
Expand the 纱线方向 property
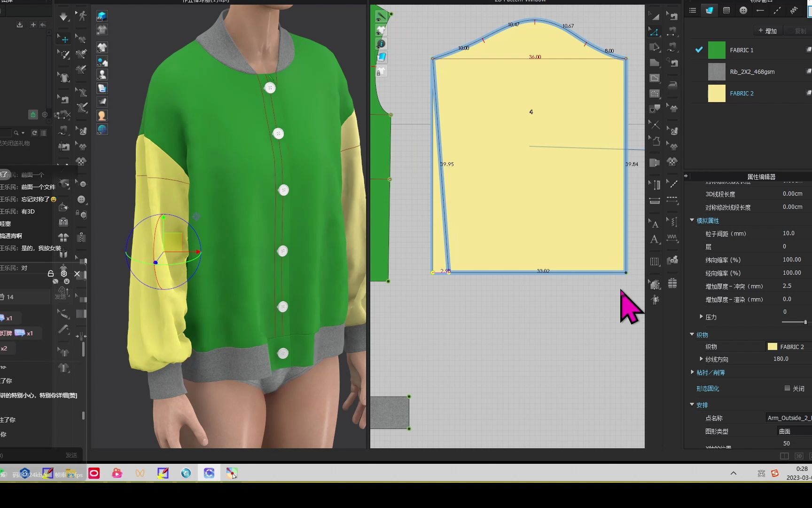pyautogui.click(x=701, y=359)
